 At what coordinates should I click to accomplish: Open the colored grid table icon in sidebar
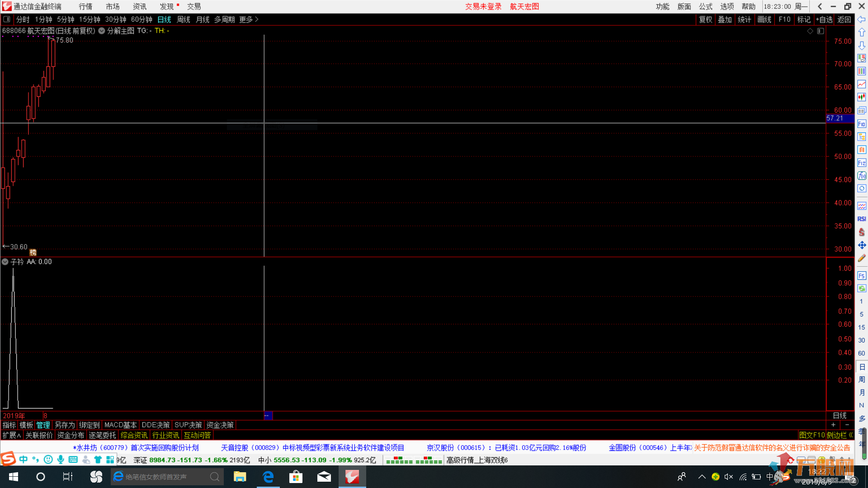[x=862, y=71]
